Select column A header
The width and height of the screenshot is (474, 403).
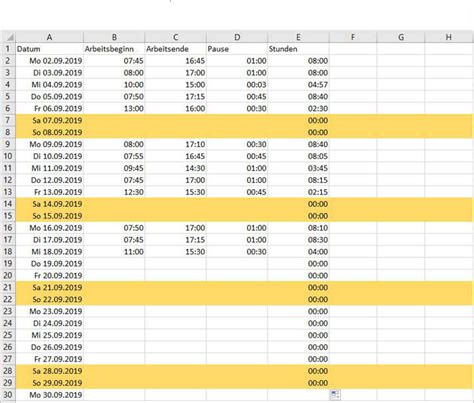49,37
